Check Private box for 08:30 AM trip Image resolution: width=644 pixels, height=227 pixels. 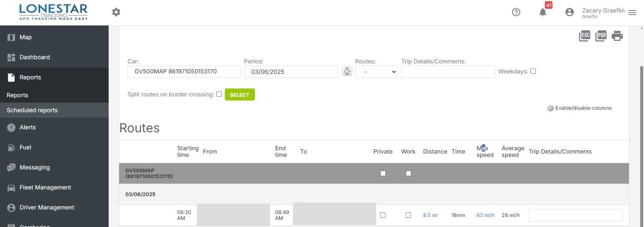coord(383,215)
